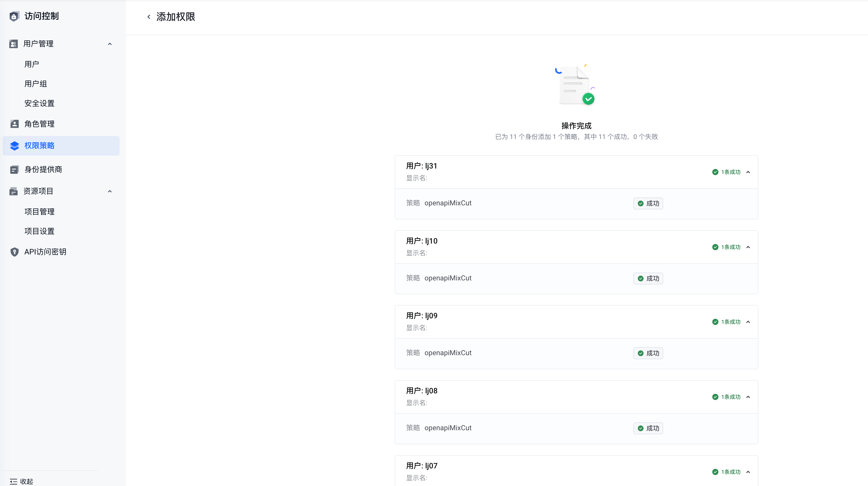The width and height of the screenshot is (868, 486).
Task: Click the 访问控制 shield logo icon
Action: pyautogui.click(x=14, y=16)
